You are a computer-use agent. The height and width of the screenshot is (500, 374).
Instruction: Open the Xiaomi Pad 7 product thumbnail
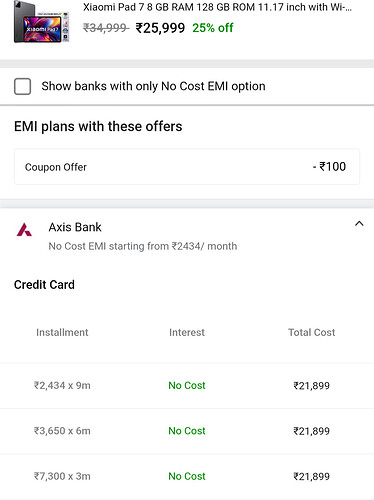[x=41, y=22]
